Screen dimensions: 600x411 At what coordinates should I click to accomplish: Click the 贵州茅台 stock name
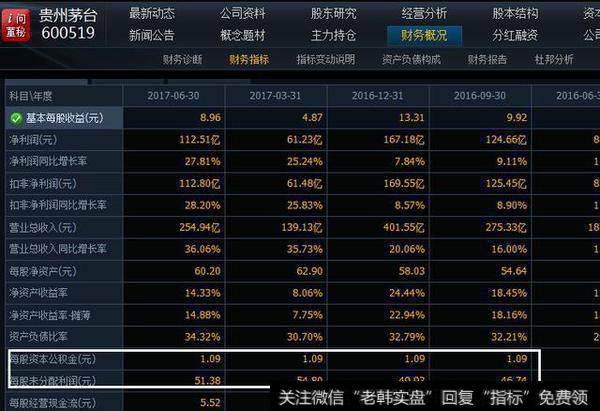click(x=68, y=16)
